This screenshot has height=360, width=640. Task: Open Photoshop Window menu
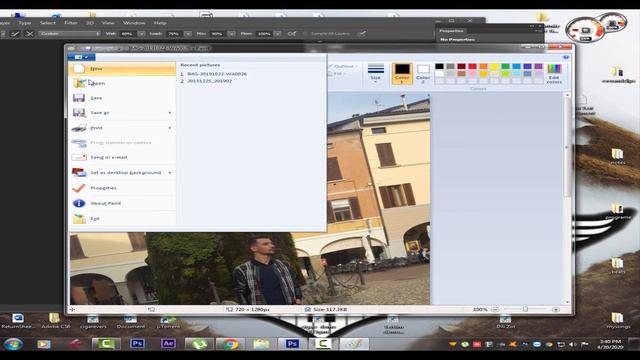pos(134,23)
